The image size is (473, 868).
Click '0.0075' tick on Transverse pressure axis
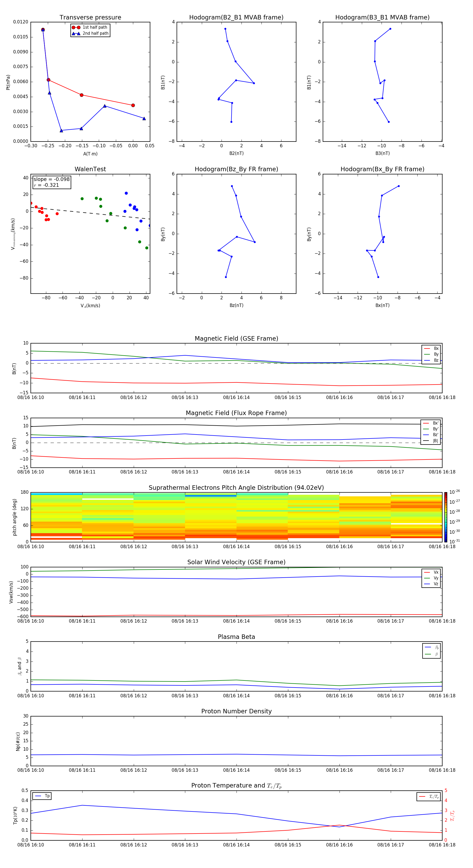20,67
